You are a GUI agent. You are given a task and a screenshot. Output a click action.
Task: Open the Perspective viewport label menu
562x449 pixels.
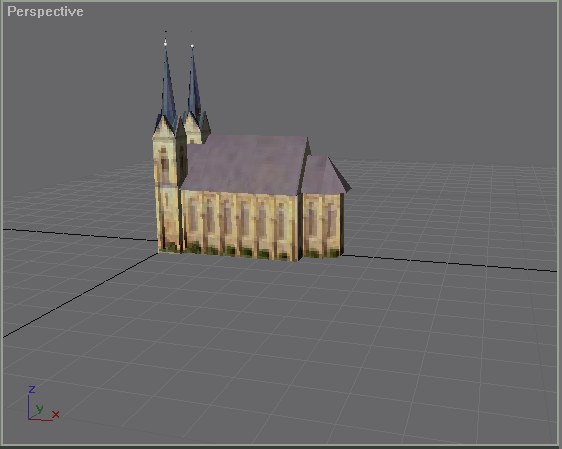pos(45,12)
